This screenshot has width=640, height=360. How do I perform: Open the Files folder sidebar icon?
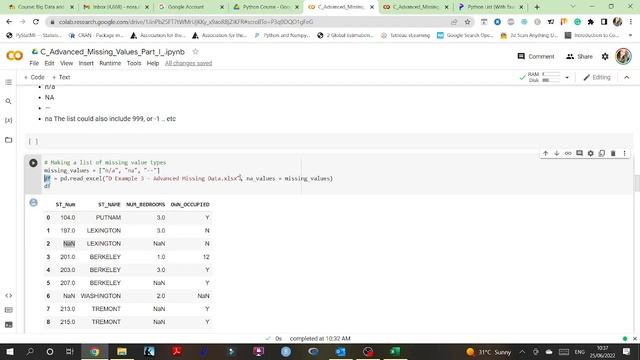pos(9,140)
